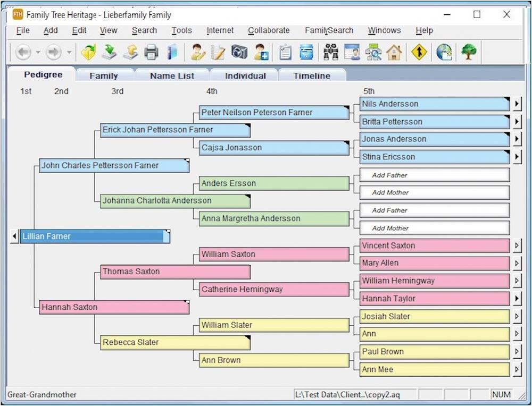Open the Tools menu

coord(181,30)
